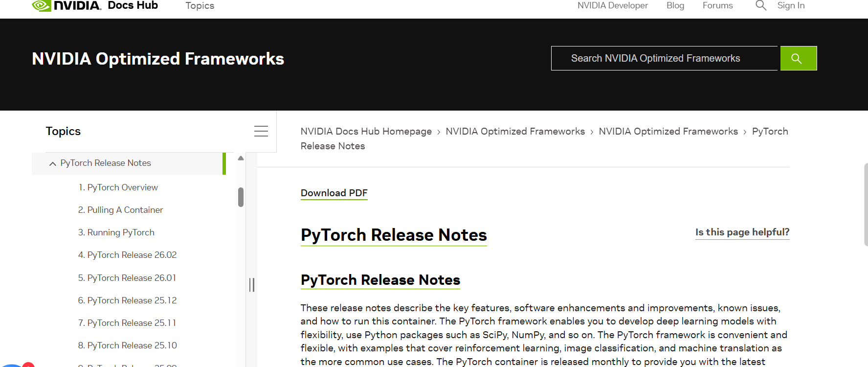Go to NVIDIA Developer link
This screenshot has height=367, width=868.
coord(612,5)
